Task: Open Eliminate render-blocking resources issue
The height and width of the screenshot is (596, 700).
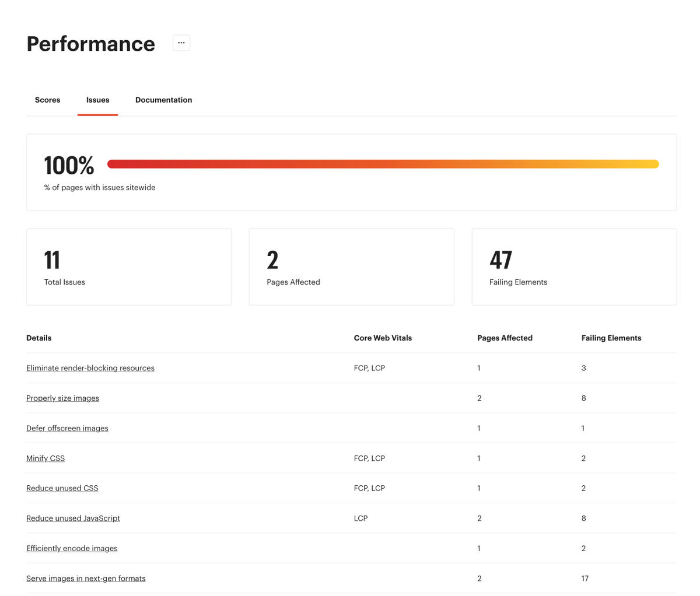Action: point(90,368)
